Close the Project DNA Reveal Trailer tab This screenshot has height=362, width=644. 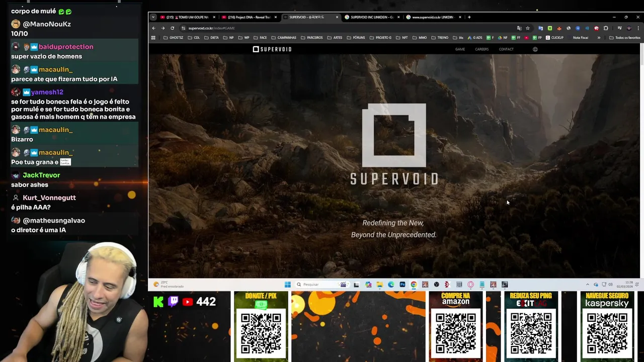click(x=276, y=17)
